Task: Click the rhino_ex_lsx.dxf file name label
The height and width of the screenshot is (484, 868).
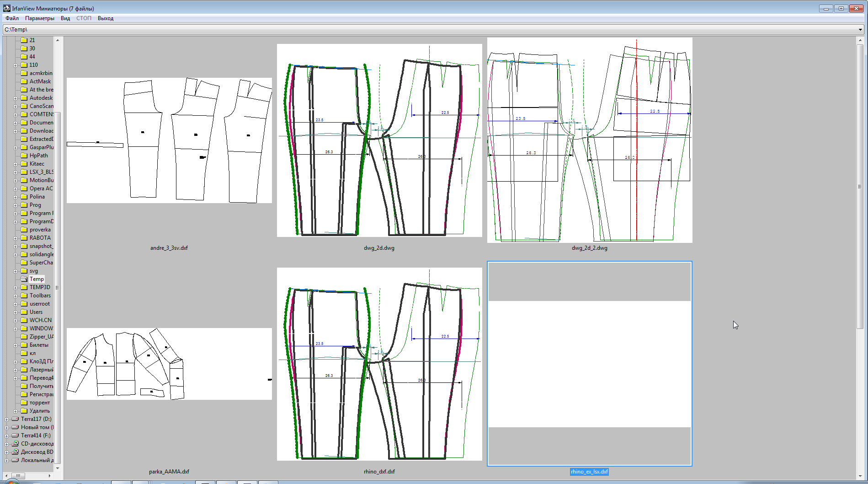Action: 589,472
